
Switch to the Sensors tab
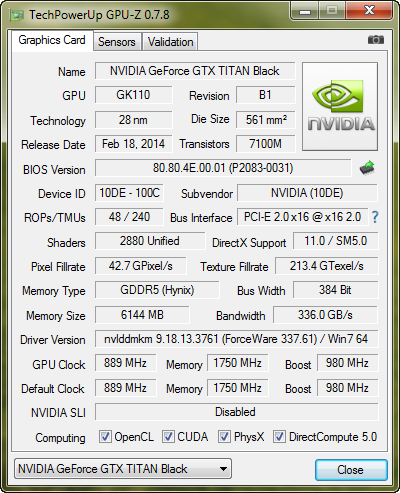117,42
